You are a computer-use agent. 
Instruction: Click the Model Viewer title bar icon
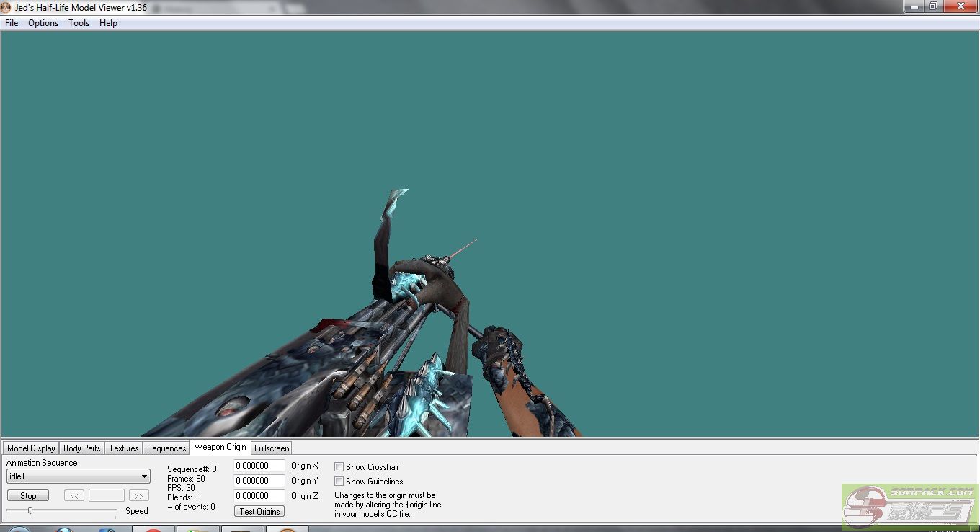click(6, 8)
